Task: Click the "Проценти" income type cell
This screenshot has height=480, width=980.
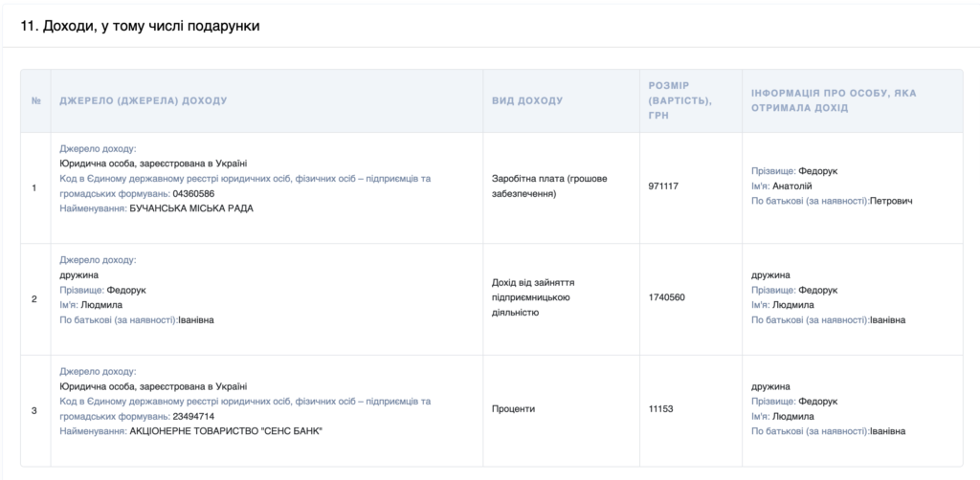Action: click(x=514, y=409)
